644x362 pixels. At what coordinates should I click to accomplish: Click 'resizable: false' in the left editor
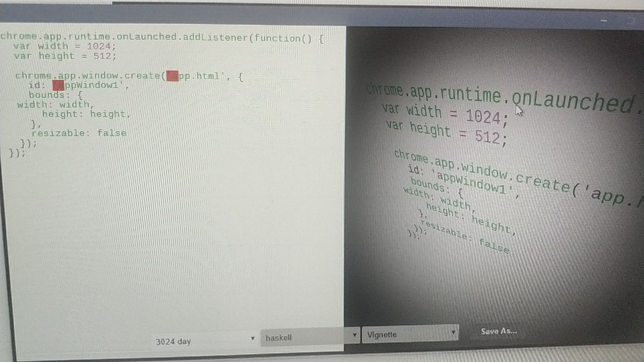pyautogui.click(x=79, y=133)
